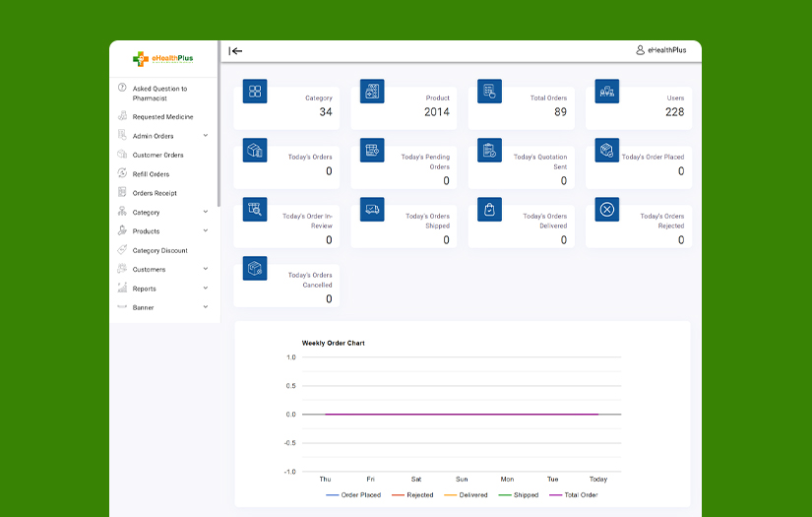Image resolution: width=812 pixels, height=517 pixels.
Task: Click Today's Orders Shipped truck icon
Action: 372,210
